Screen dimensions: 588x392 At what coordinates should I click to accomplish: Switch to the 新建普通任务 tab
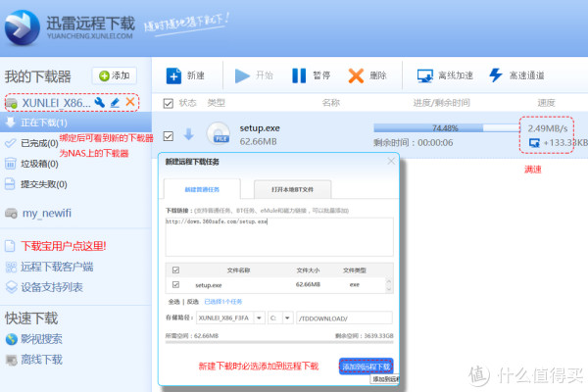coord(202,189)
